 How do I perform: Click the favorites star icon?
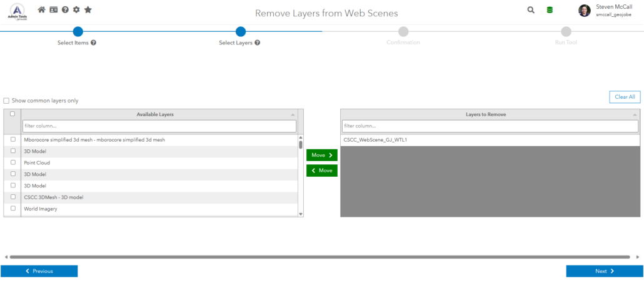pos(88,10)
